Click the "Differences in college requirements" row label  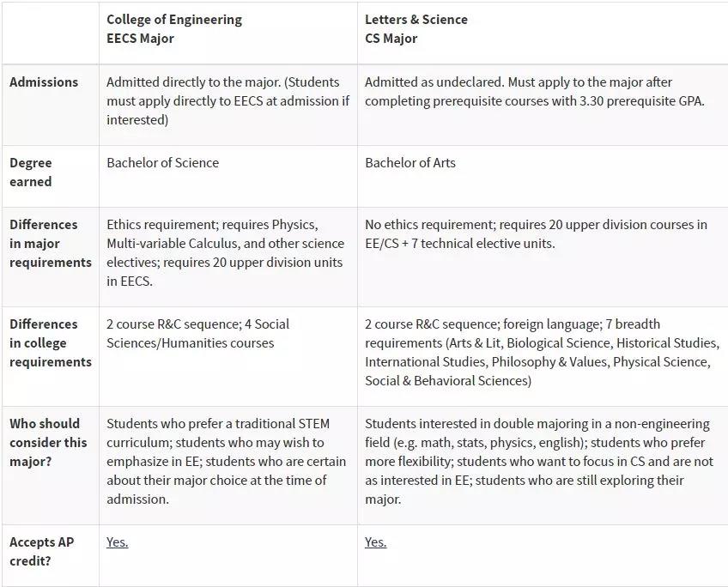50,342
